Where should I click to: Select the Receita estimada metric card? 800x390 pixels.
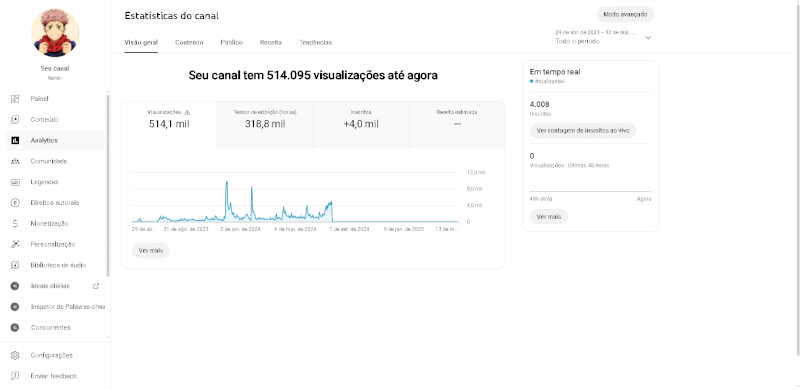(457, 125)
